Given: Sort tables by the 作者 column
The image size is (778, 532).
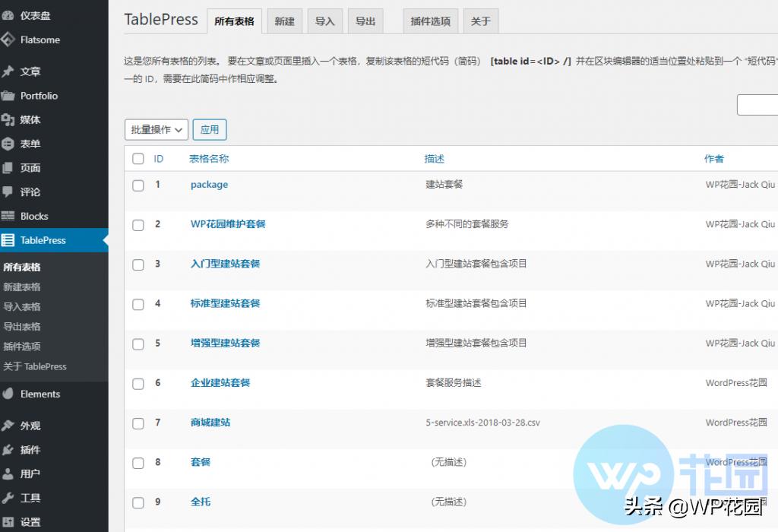Looking at the screenshot, I should (713, 158).
